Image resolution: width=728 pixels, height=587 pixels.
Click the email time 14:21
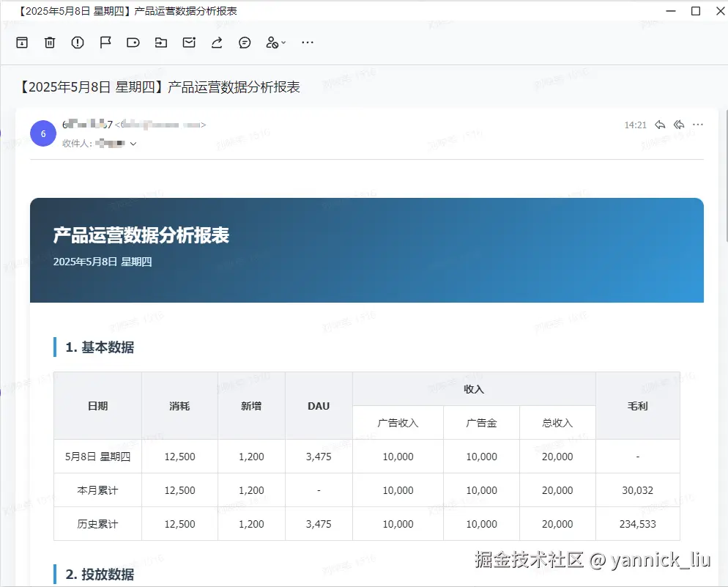(x=635, y=125)
